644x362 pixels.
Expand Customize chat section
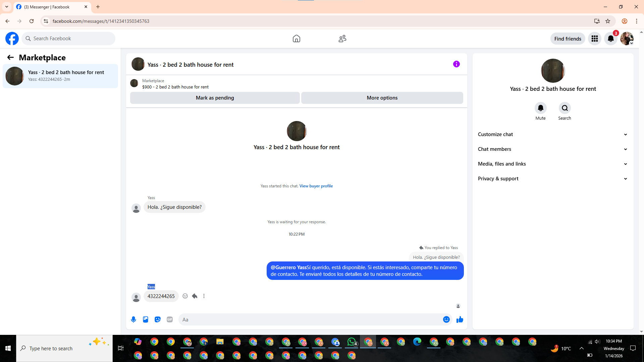[552, 134]
